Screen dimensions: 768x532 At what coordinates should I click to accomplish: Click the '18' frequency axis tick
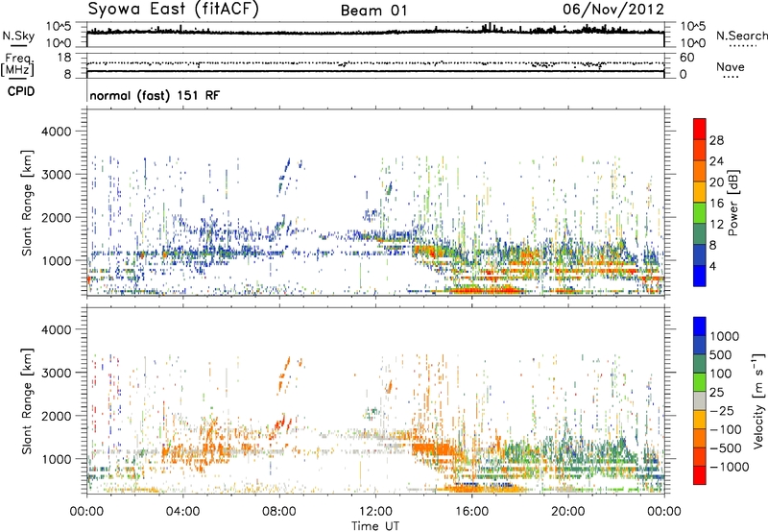click(x=64, y=58)
